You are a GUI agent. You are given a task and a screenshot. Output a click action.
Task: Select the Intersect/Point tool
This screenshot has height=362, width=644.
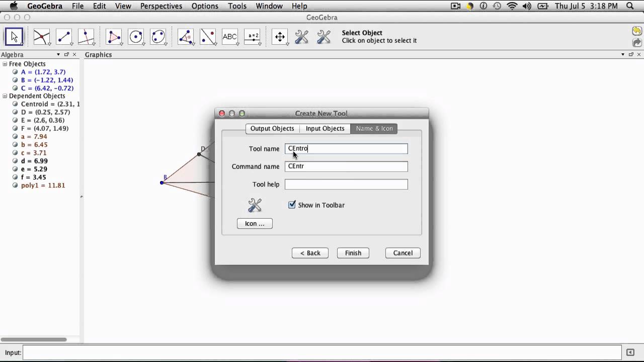click(42, 37)
